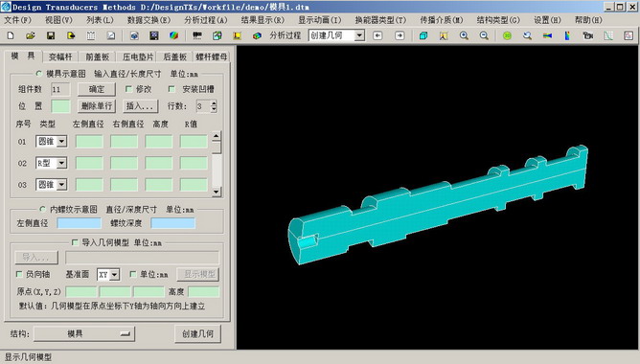Click the 创建几何 button
This screenshot has height=364, width=640.
(x=197, y=333)
